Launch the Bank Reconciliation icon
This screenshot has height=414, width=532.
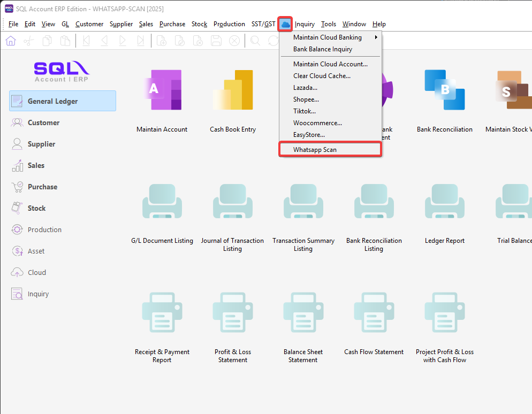[444, 90]
